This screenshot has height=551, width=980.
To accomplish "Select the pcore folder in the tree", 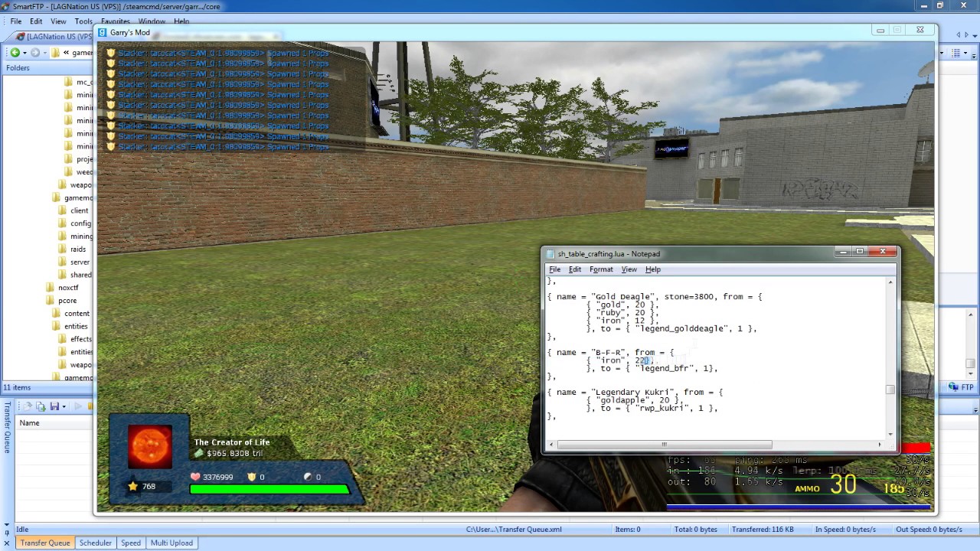I will 67,301.
